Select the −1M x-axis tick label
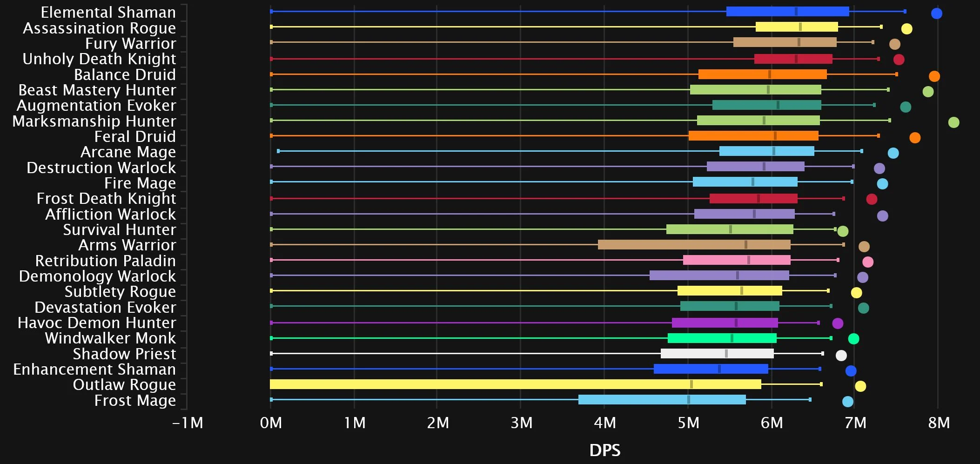 [x=188, y=423]
